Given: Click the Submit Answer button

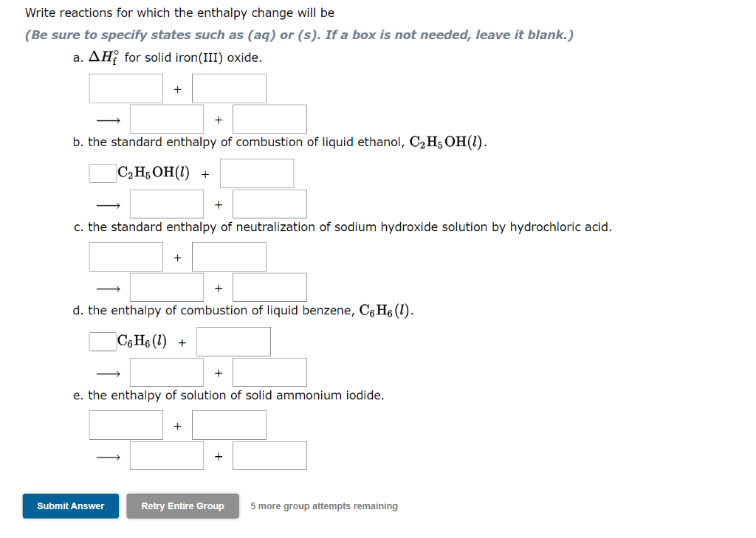Looking at the screenshot, I should coord(70,506).
